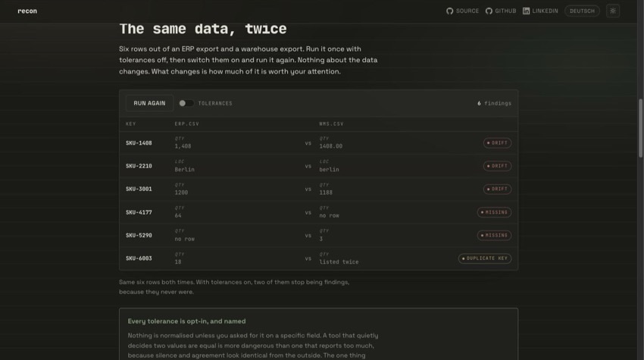
Task: Click the 'The same data, twice' heading
Action: pyautogui.click(x=203, y=29)
